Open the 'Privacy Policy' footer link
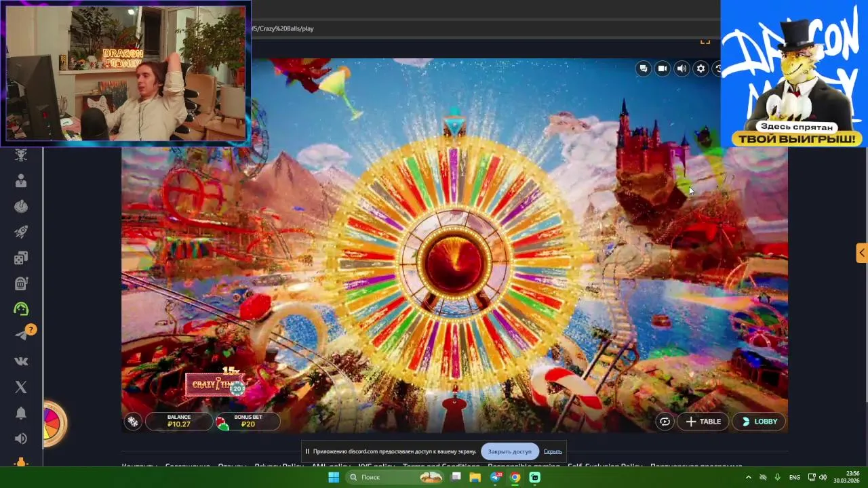 [x=279, y=466]
